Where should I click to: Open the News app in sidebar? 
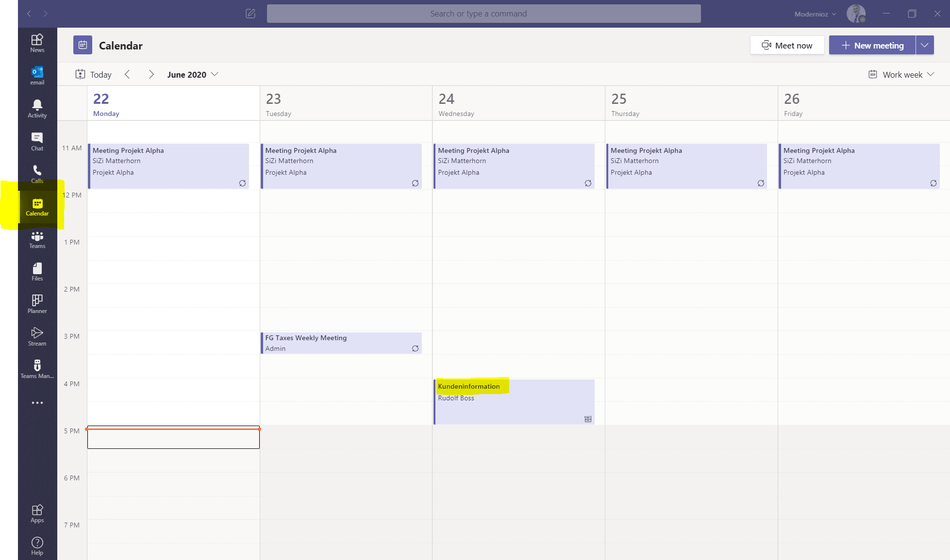(37, 43)
